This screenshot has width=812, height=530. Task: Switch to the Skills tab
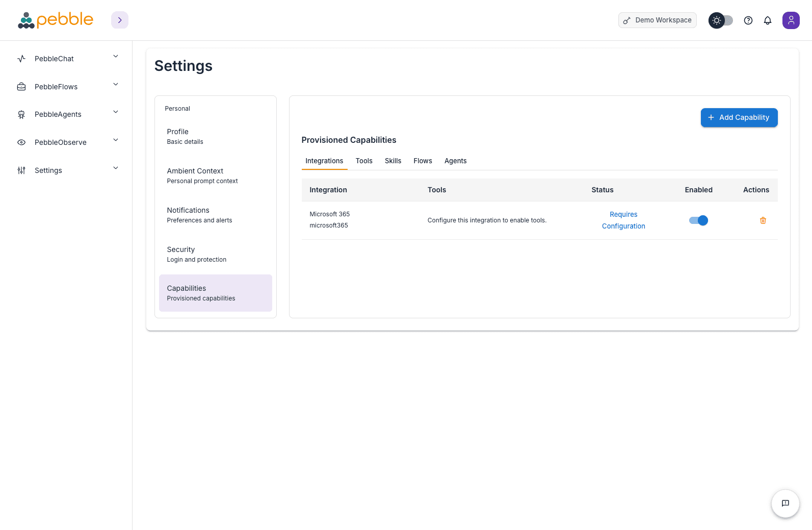coord(392,161)
